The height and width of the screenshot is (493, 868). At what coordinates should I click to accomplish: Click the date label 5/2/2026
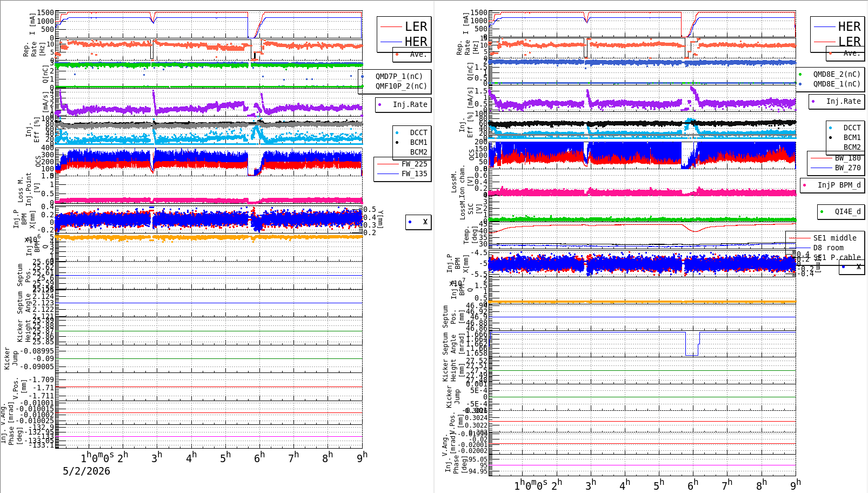86,471
